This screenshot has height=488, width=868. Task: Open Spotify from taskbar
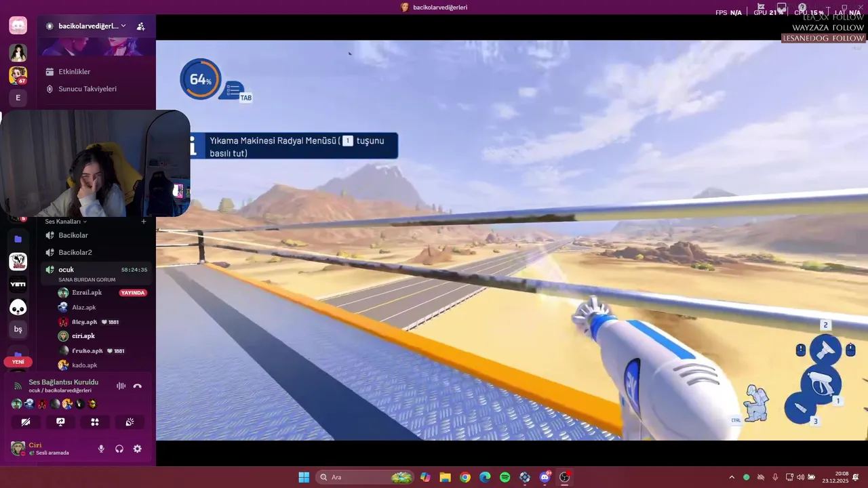click(x=505, y=477)
